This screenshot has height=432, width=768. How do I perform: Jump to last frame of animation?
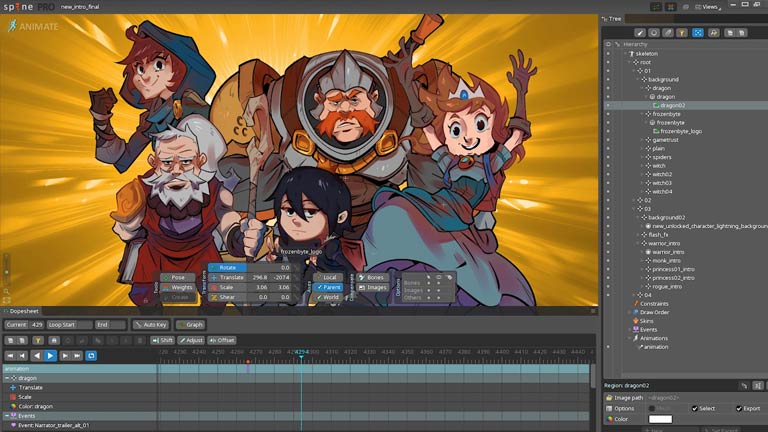tap(77, 356)
